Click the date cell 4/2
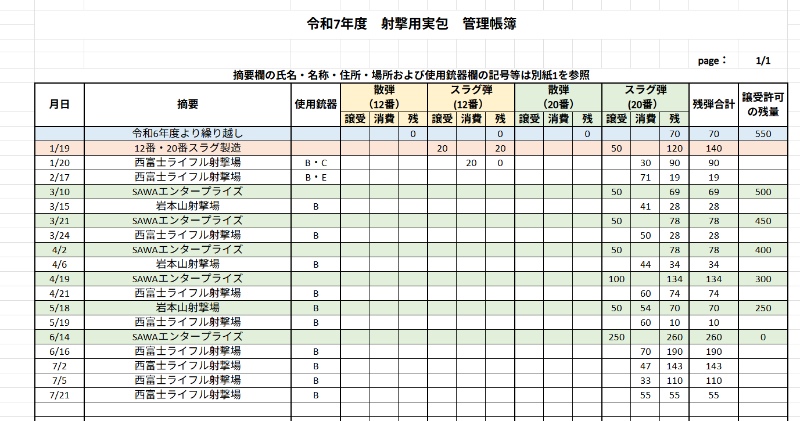Image resolution: width=800 pixels, height=421 pixels. (60, 250)
